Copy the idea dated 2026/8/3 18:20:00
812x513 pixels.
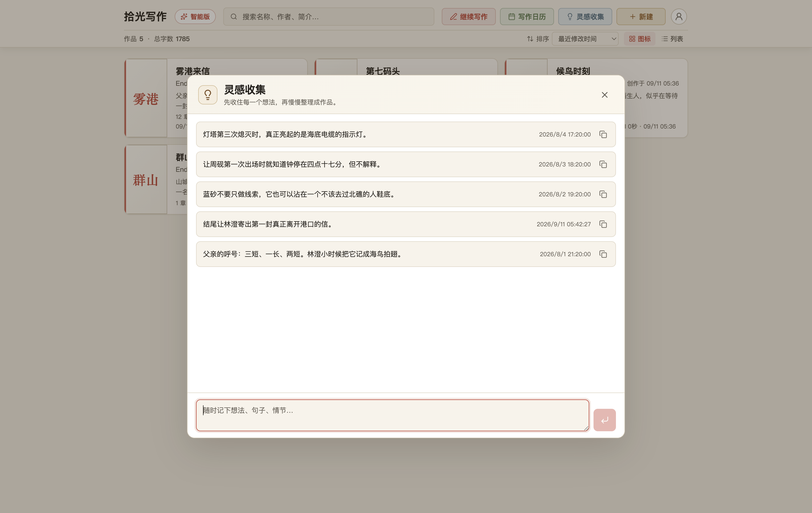click(603, 164)
